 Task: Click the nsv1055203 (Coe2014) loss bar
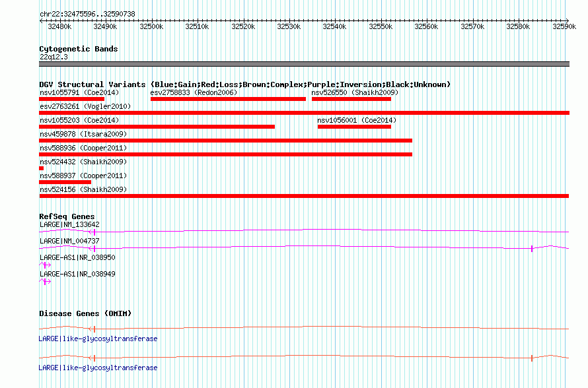tap(157, 127)
